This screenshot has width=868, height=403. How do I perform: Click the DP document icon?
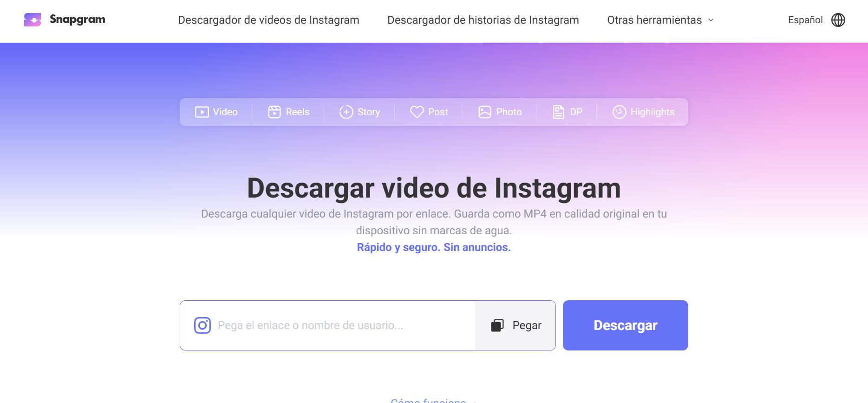558,112
